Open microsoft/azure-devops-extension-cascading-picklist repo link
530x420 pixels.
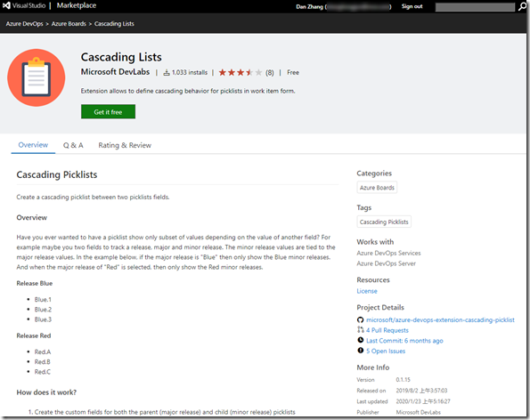click(x=440, y=319)
